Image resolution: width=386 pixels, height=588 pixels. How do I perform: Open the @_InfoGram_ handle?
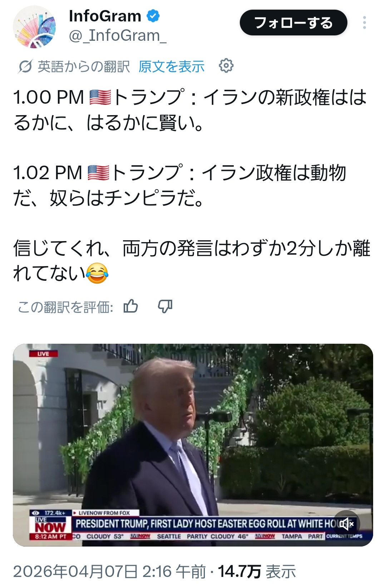[118, 36]
